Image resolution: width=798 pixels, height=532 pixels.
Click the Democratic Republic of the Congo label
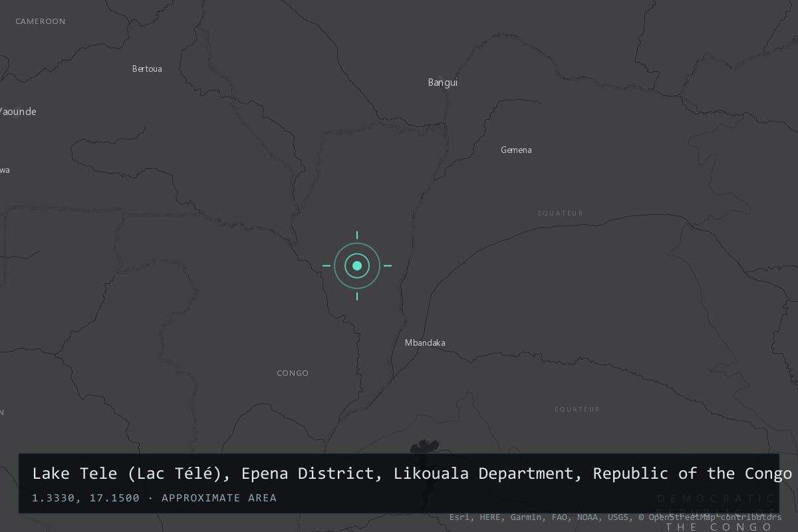(x=715, y=512)
